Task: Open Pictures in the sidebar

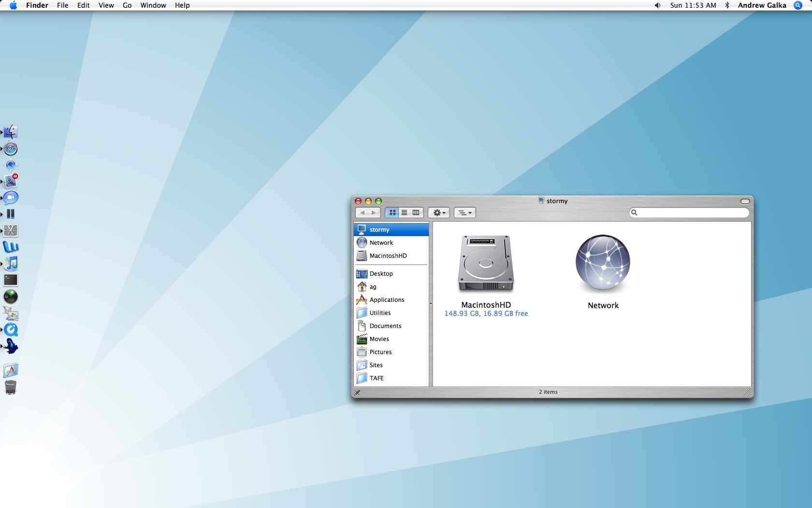Action: coord(391,352)
